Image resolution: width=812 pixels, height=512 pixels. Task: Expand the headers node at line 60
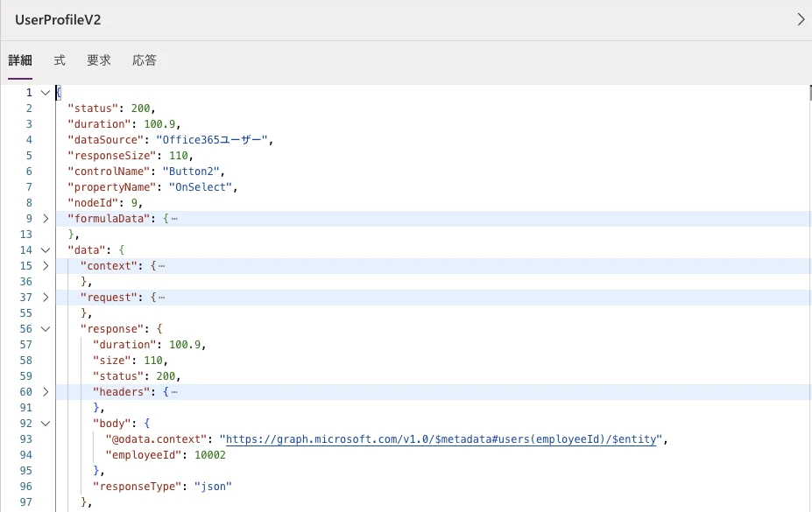pos(46,392)
